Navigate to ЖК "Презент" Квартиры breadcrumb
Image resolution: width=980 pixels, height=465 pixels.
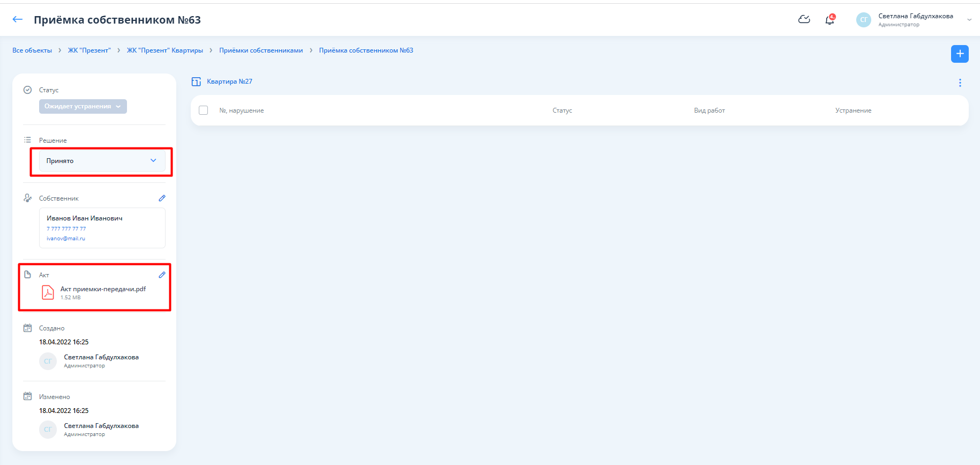(164, 50)
